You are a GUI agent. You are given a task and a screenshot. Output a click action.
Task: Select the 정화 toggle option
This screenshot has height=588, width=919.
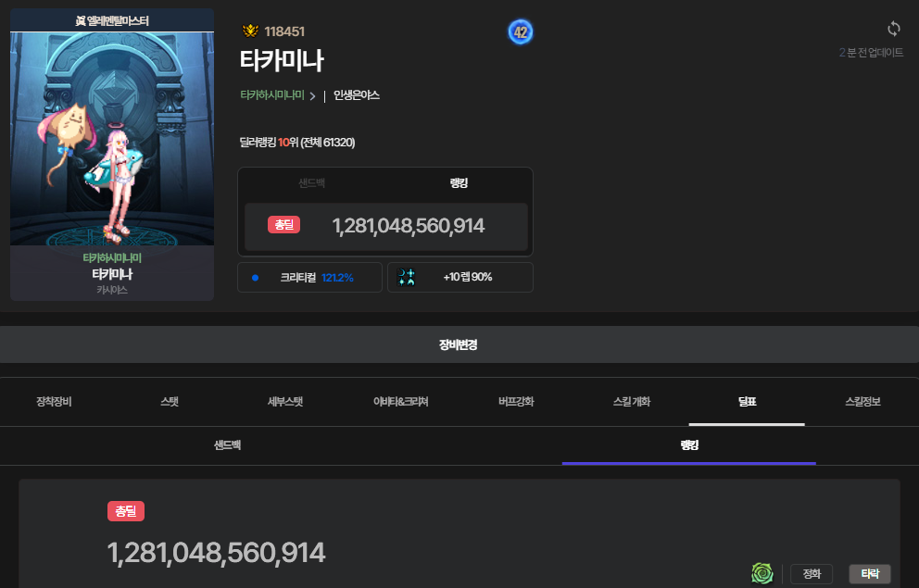tap(812, 574)
